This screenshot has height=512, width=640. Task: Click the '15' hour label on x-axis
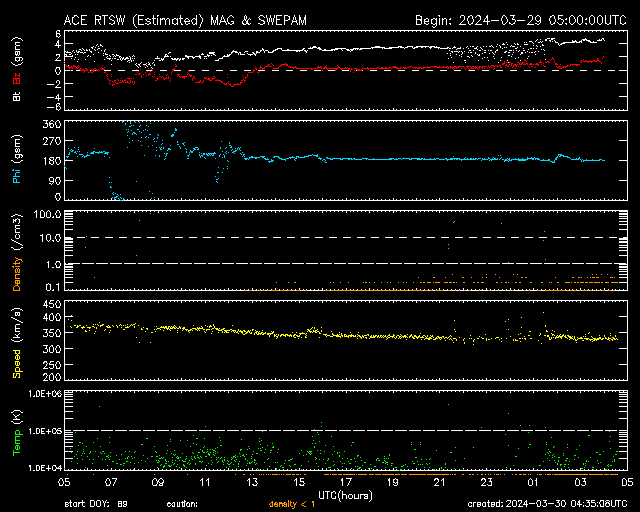coord(299,482)
